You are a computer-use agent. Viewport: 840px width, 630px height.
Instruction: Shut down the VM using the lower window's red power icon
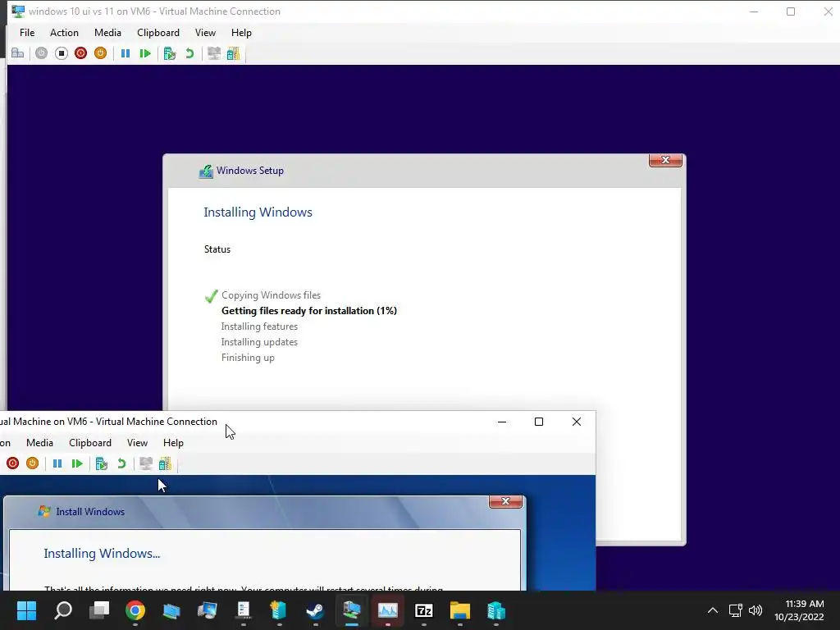point(13,463)
